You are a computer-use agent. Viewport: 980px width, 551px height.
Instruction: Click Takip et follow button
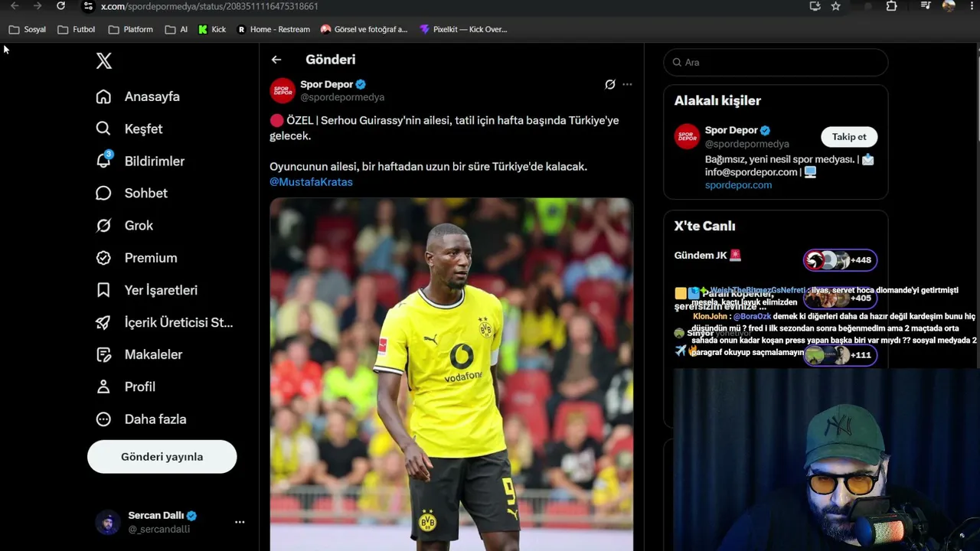(849, 137)
